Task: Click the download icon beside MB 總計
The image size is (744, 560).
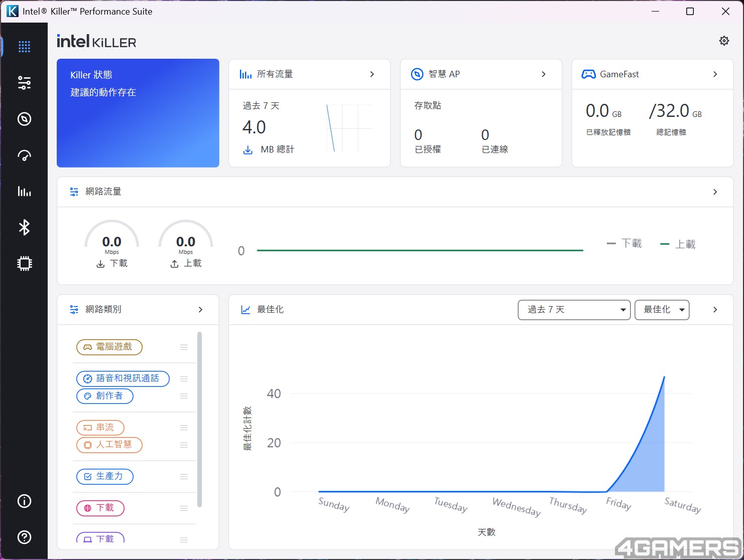Action: [248, 150]
